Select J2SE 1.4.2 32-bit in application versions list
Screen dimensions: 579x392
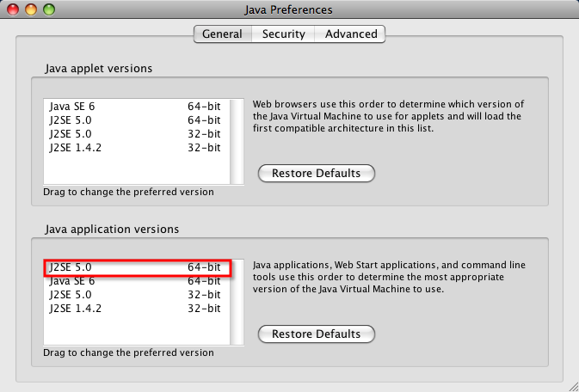pyautogui.click(x=137, y=309)
